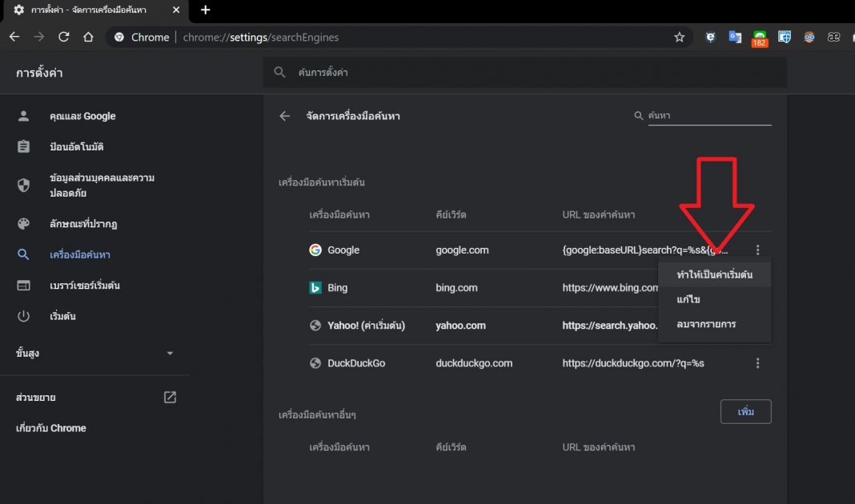Go back from จัดการเครื่องมือค้นหา page
Screen dimensions: 855x504
coord(285,115)
